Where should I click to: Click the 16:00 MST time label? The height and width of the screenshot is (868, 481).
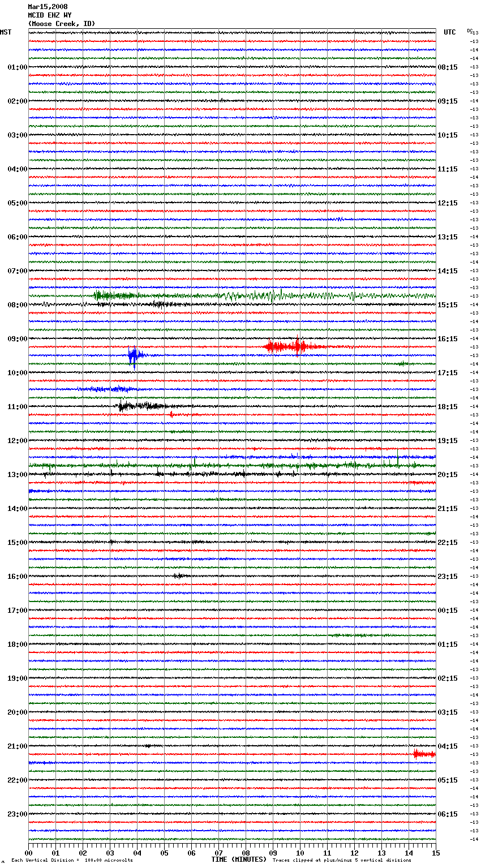17,577
